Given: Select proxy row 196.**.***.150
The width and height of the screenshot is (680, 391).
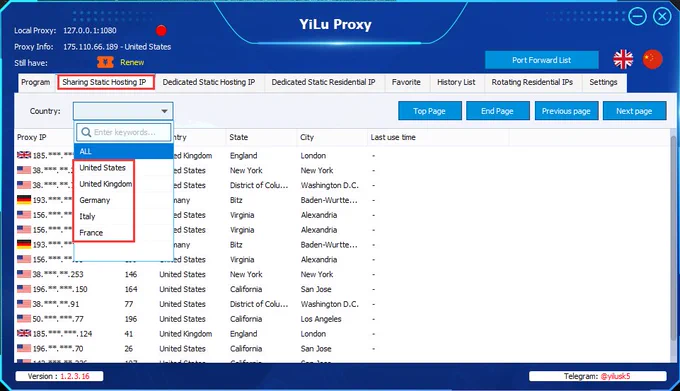Looking at the screenshot, I should pos(343,289).
